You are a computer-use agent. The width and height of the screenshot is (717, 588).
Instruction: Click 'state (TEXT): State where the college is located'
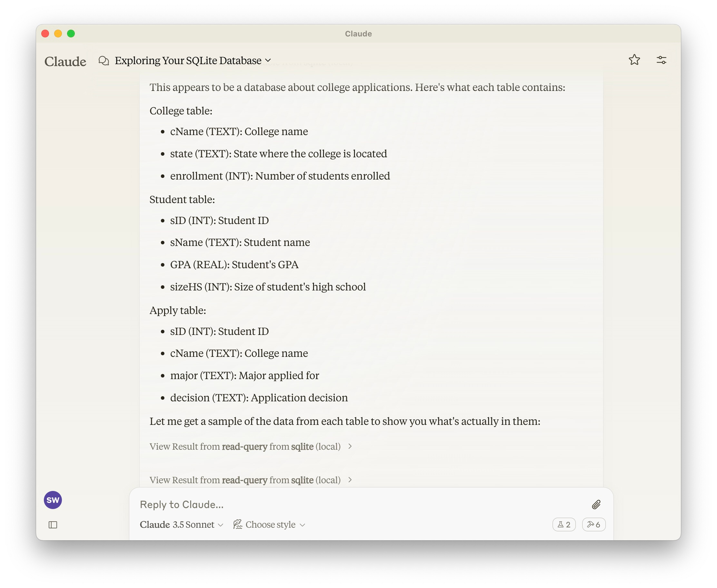pos(279,153)
